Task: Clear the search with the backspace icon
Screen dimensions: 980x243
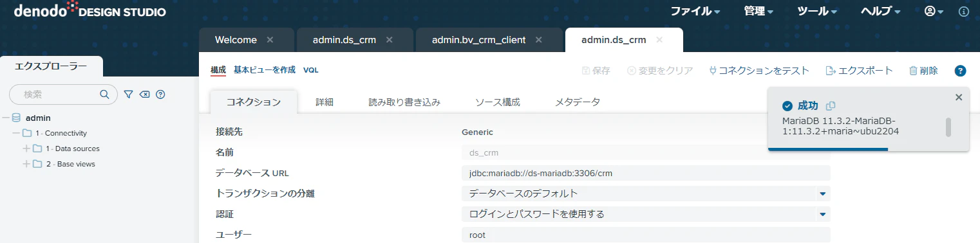Action: 145,94
